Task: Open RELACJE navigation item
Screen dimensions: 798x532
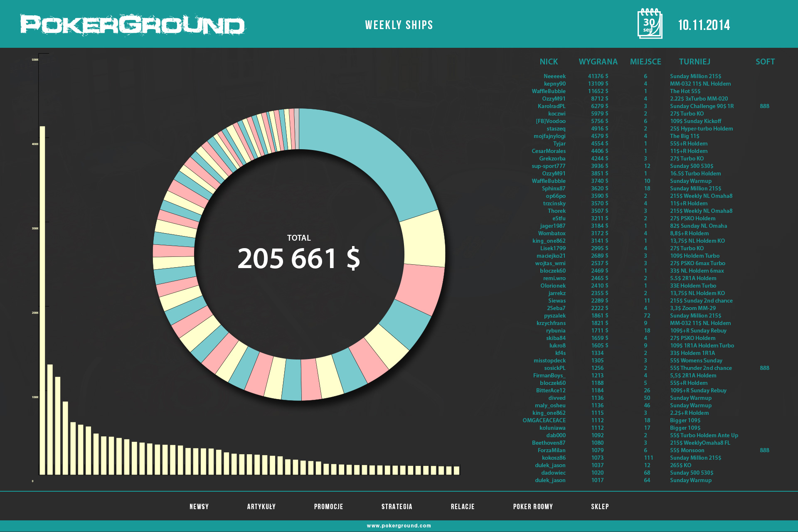Action: pyautogui.click(x=463, y=507)
